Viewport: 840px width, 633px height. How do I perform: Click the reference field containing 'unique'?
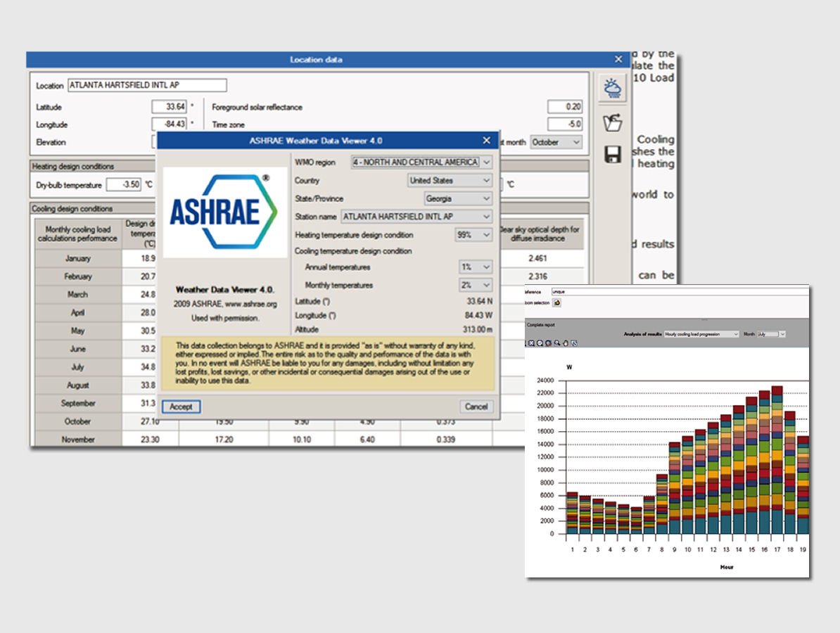(680, 292)
